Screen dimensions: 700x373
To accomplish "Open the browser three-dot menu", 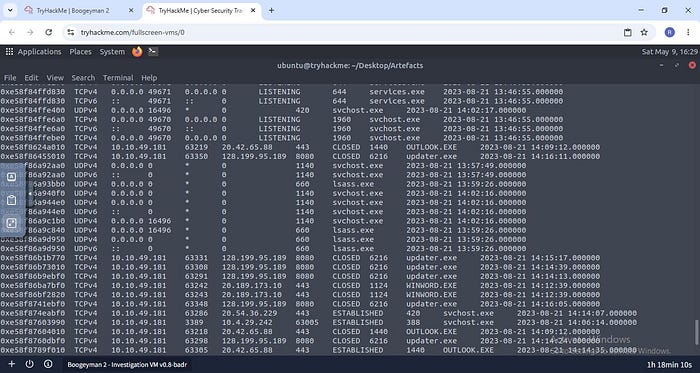I will pos(688,32).
